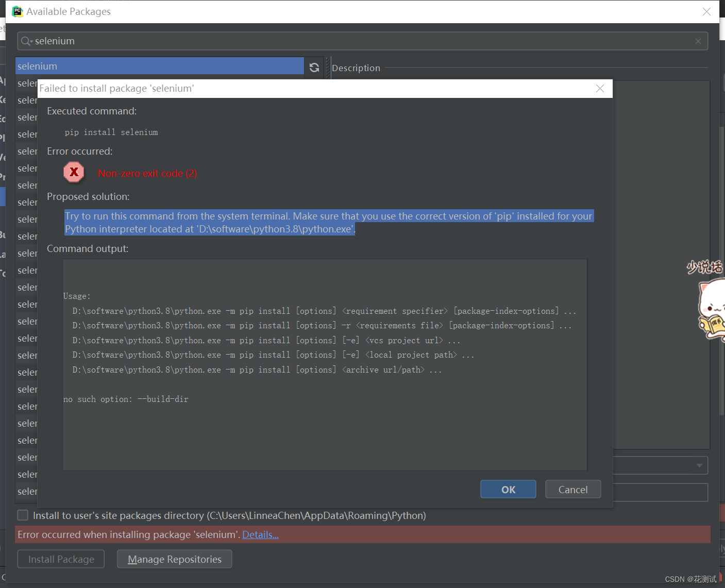Click the 'requirements file' usage line
The image size is (725, 588).
[x=322, y=326]
